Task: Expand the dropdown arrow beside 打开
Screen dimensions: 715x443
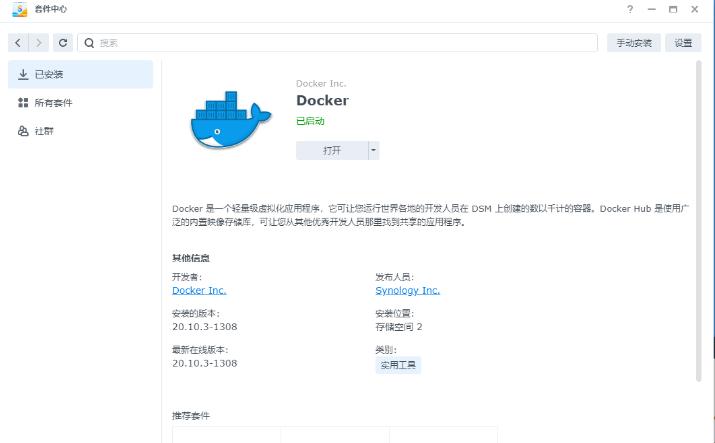Action: (x=373, y=150)
